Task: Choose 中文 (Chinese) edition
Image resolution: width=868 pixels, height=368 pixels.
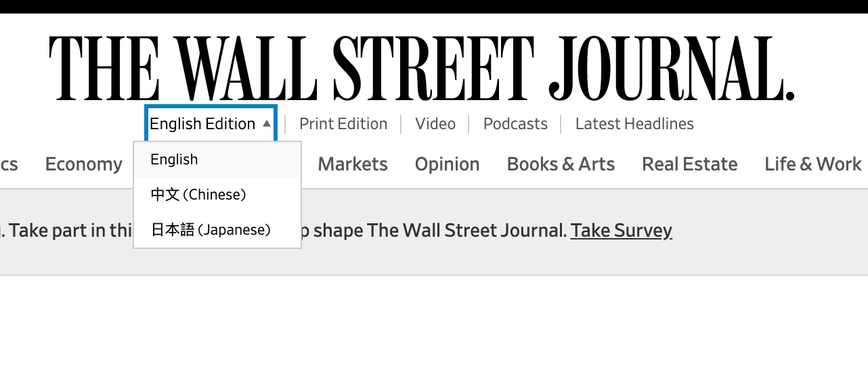Action: [198, 195]
